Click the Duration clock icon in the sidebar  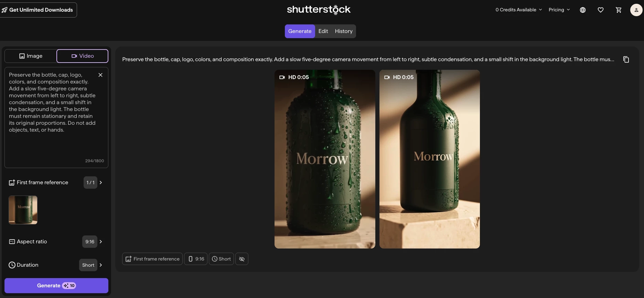(x=12, y=265)
